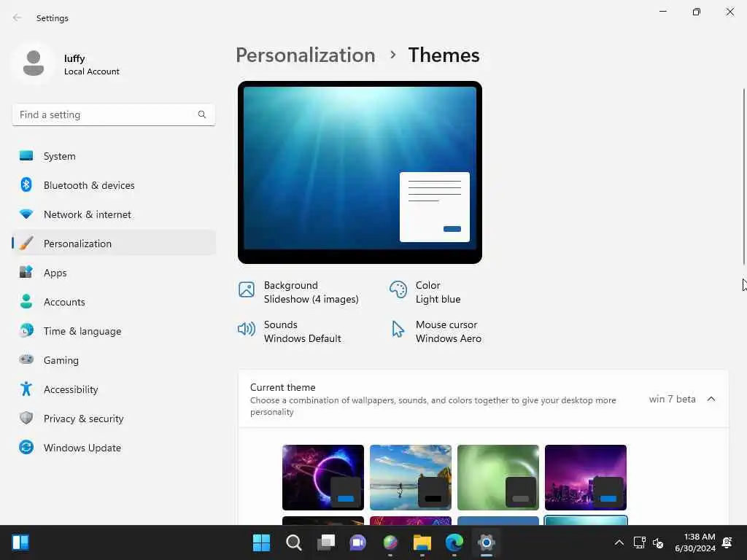
Task: Click the Sounds speaker icon
Action: [x=247, y=329]
